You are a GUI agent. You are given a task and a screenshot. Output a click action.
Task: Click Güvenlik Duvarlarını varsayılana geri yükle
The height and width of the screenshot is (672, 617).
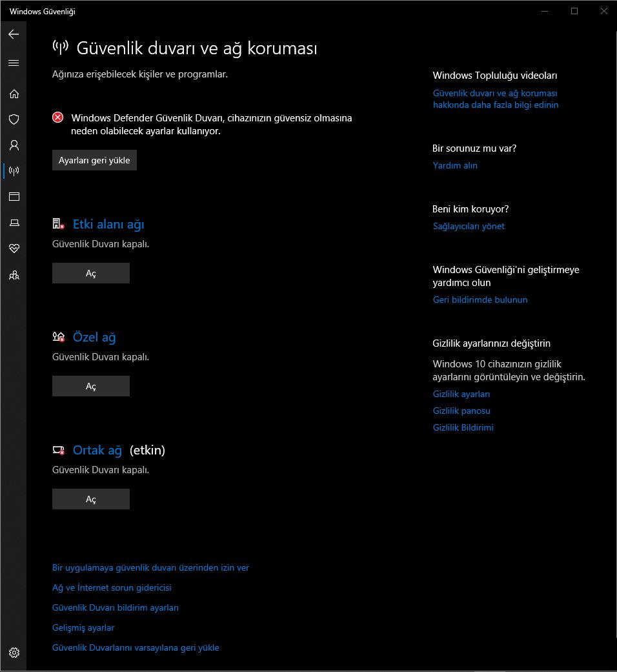(x=136, y=647)
